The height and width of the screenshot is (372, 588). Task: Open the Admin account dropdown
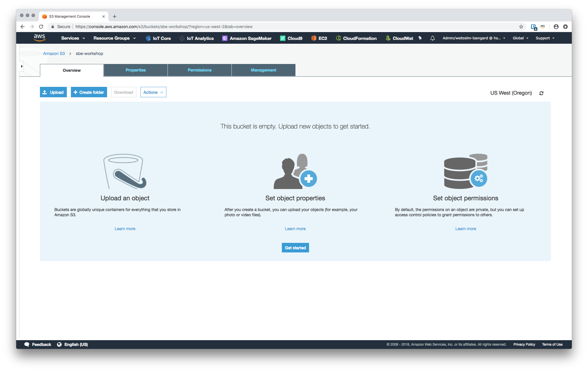point(474,38)
